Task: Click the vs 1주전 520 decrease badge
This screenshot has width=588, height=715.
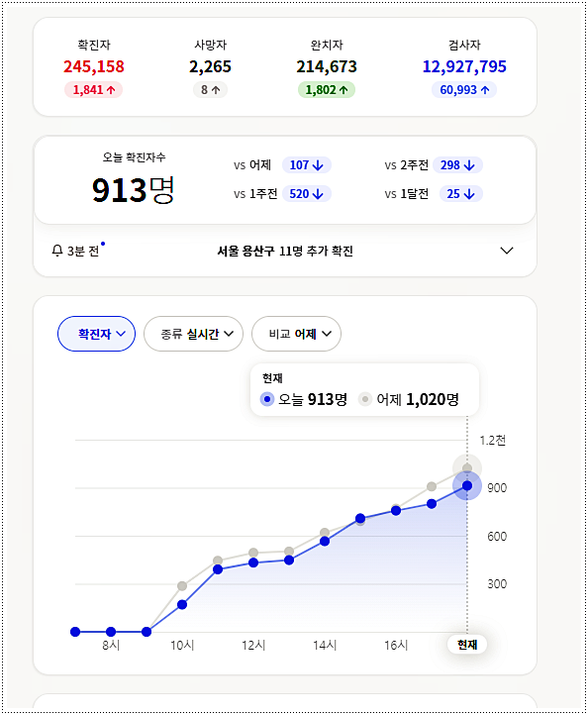Action: pyautogui.click(x=306, y=194)
